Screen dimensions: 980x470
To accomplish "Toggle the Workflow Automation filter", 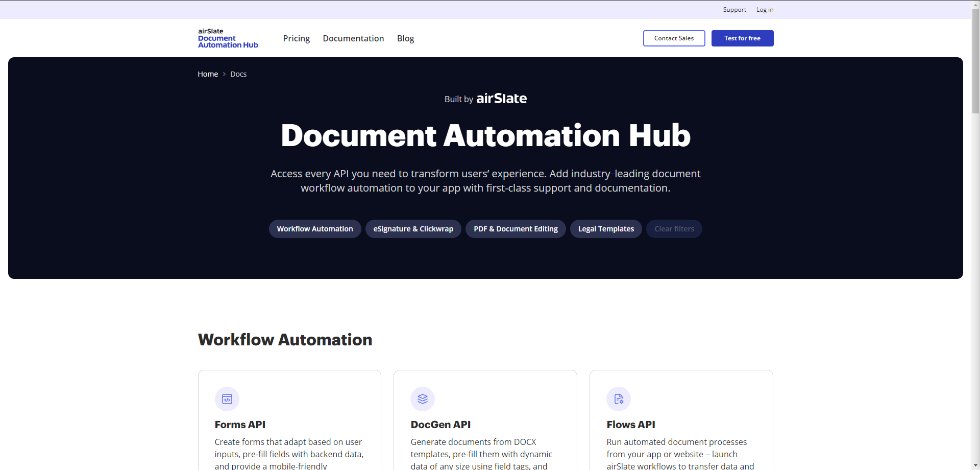I will 315,229.
